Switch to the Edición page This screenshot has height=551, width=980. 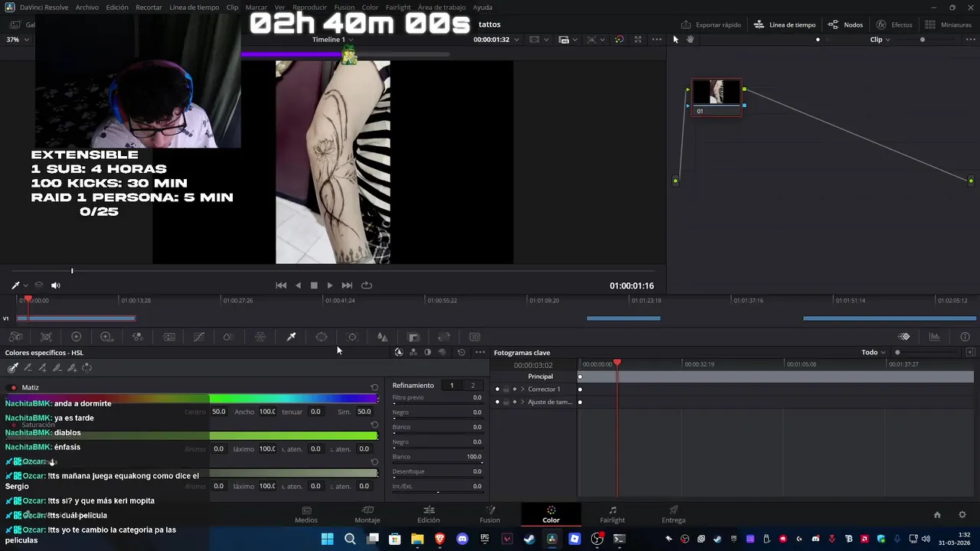[428, 514]
